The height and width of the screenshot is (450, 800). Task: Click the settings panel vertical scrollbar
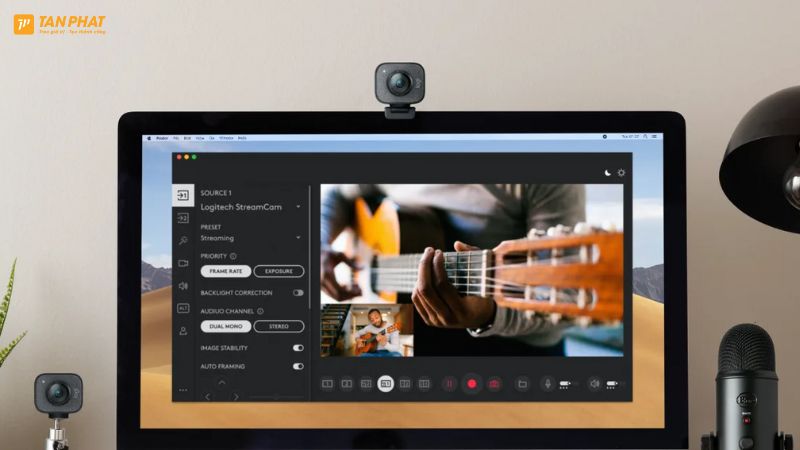point(309,247)
